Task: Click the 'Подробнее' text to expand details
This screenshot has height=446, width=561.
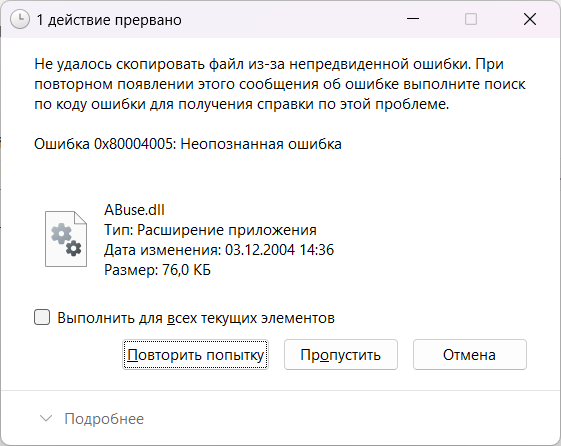Action: 104,419
